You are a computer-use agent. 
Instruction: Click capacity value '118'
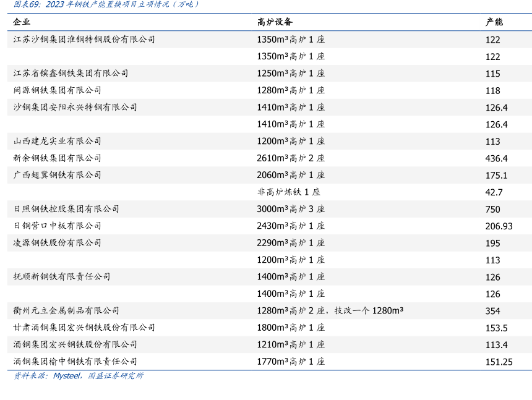pos(492,91)
